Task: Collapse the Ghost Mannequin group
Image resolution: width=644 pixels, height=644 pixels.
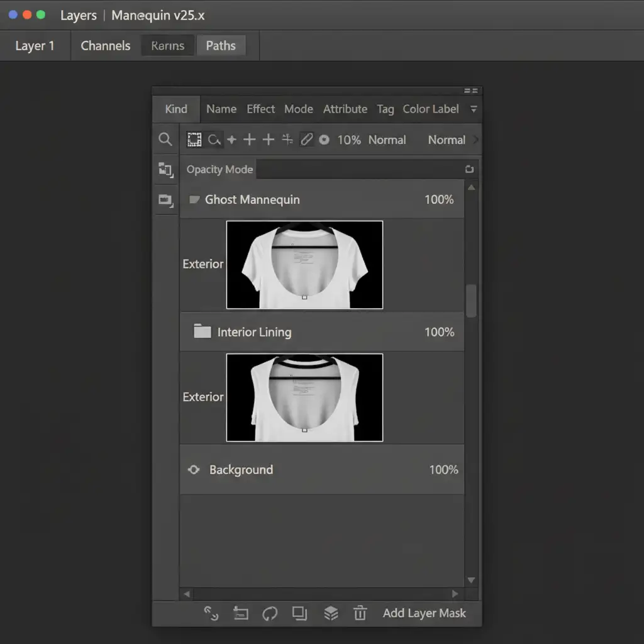Action: coord(194,200)
